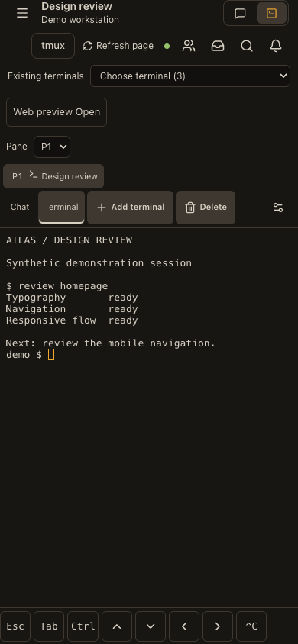Open the inbox icon
This screenshot has height=644, width=298.
click(218, 46)
